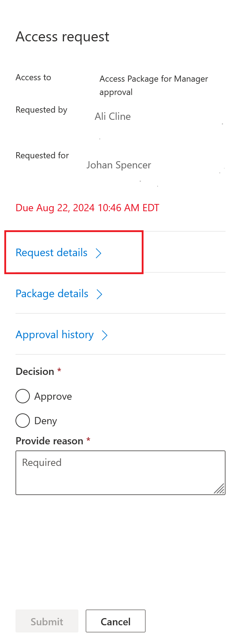Viewport: 241px width, 644px height.
Task: Click the arrow icon after Approval history
Action: (105, 335)
